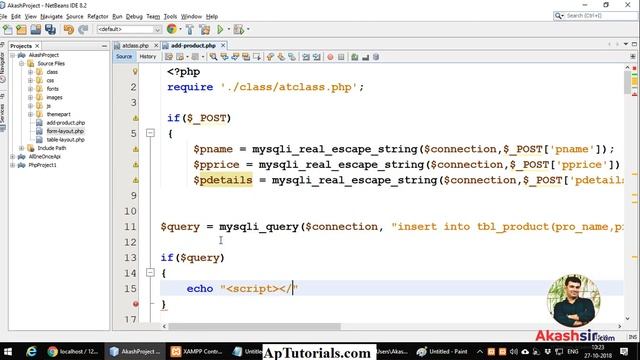Open the browser selector dropdown arrow

[x=180, y=29]
